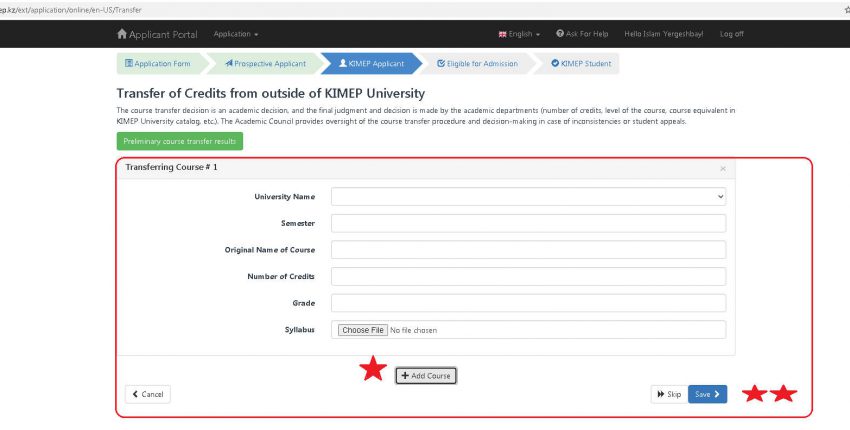Click the Cancel button

(x=147, y=394)
